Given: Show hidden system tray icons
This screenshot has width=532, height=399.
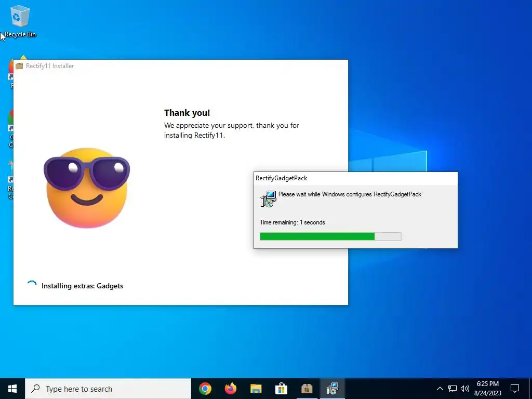Looking at the screenshot, I should (x=440, y=389).
